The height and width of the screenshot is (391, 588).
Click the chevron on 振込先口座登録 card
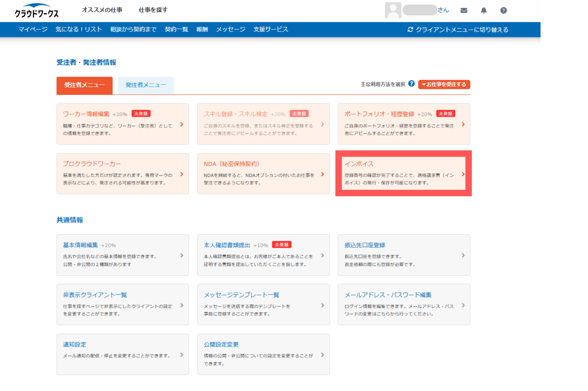click(463, 255)
